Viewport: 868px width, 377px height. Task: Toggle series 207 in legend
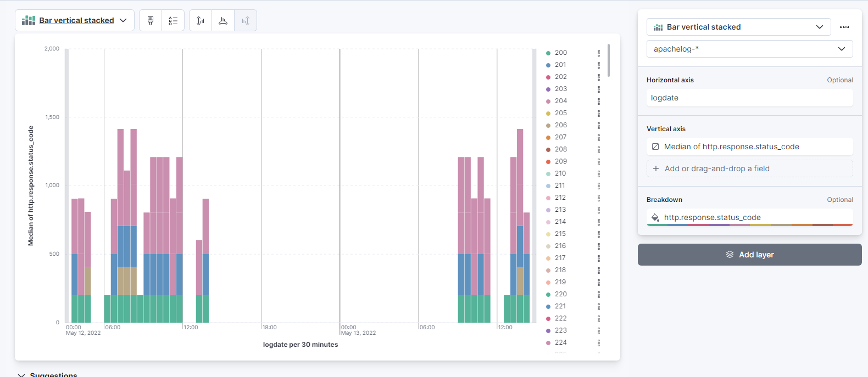(561, 137)
